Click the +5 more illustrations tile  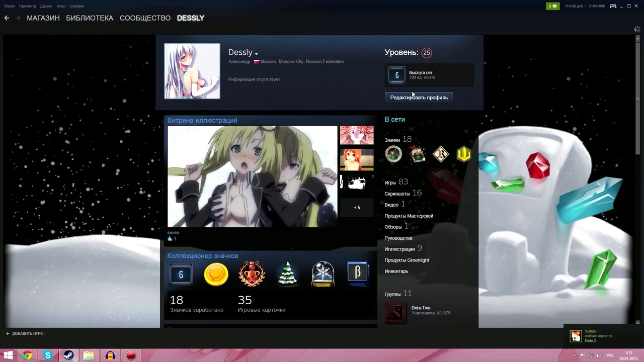[x=357, y=207]
